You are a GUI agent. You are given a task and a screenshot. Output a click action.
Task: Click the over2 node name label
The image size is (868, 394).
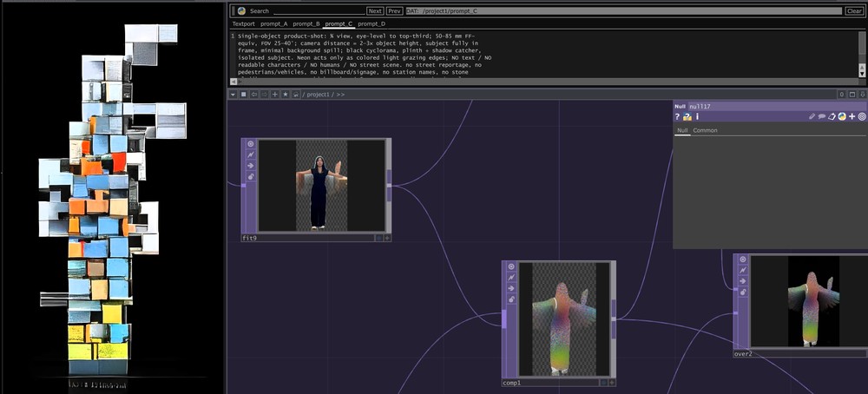tap(743, 353)
